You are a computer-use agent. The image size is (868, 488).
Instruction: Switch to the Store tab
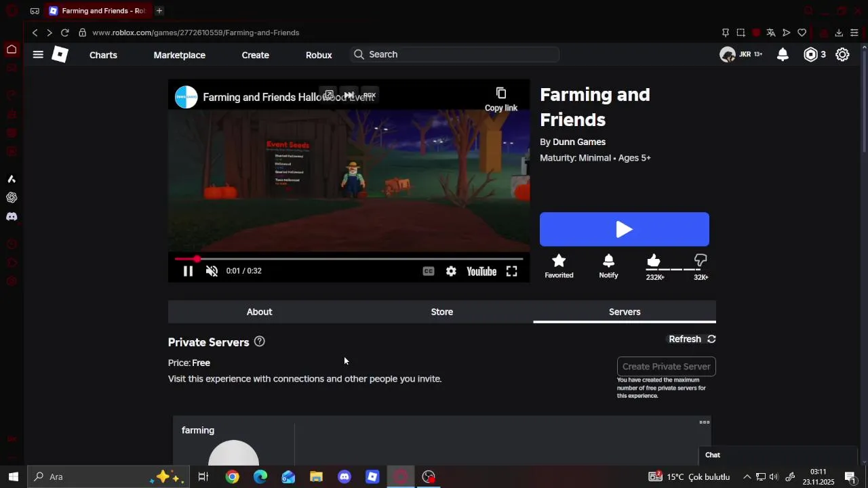(x=442, y=312)
